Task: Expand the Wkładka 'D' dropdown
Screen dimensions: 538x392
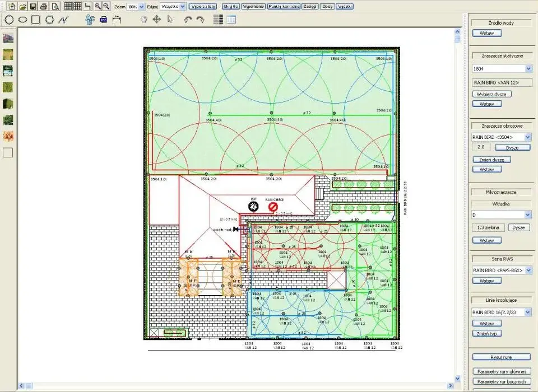Action: point(528,214)
